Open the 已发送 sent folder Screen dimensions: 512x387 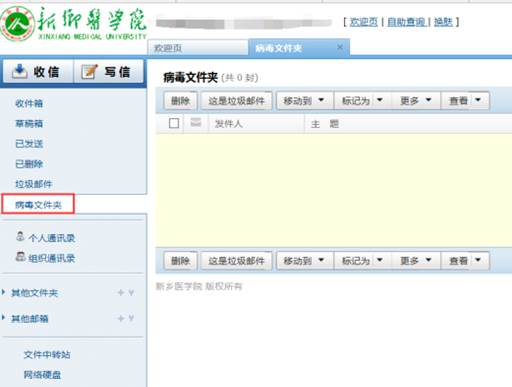(x=29, y=144)
